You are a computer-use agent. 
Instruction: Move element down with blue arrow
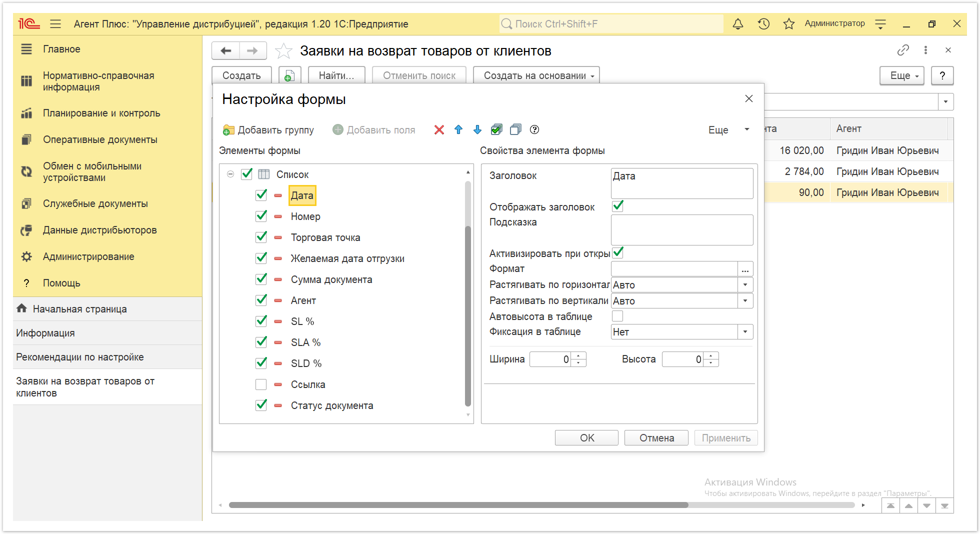tap(477, 130)
